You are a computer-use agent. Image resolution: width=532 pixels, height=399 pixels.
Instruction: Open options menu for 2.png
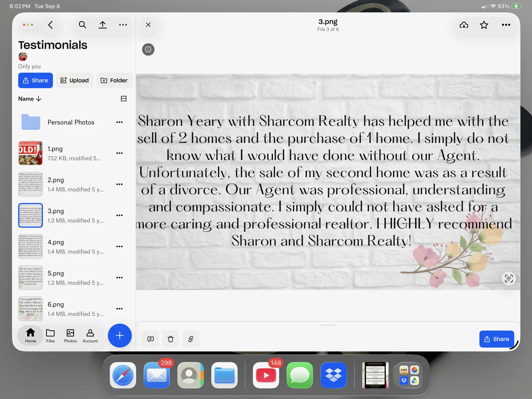(119, 184)
